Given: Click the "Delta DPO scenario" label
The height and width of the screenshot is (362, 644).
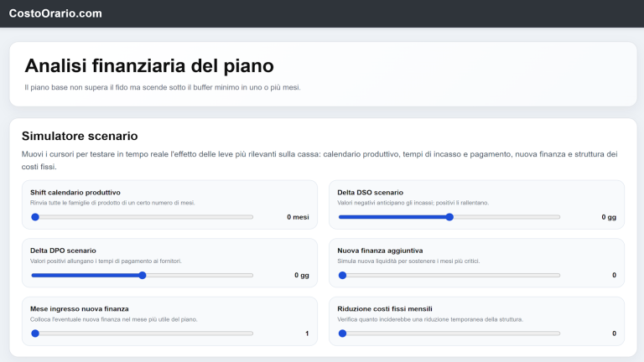Looking at the screenshot, I should click(x=63, y=251).
